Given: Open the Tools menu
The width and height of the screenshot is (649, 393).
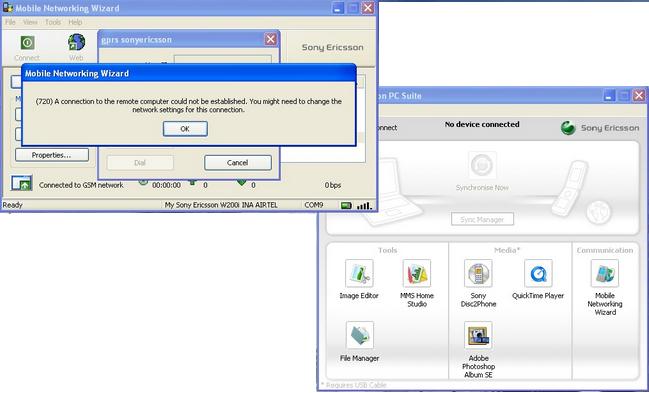Looking at the screenshot, I should coord(53,22).
